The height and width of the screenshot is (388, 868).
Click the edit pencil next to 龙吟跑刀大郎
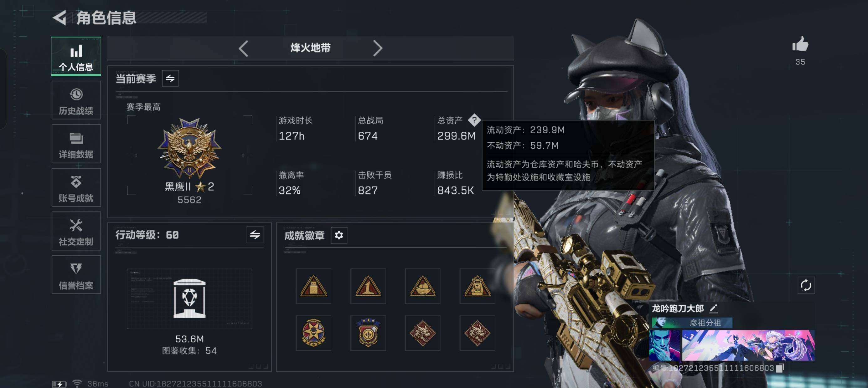[x=713, y=308]
